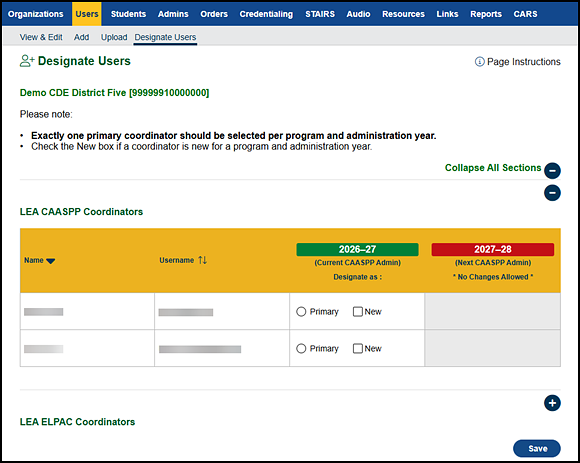This screenshot has width=580, height=463.
Task: Click the Demo CDE District Five heading
Action: coord(114,93)
